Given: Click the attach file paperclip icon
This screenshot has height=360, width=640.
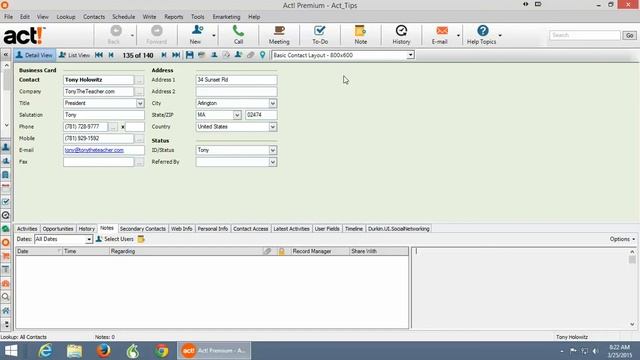Looking at the screenshot, I should pos(250,55).
